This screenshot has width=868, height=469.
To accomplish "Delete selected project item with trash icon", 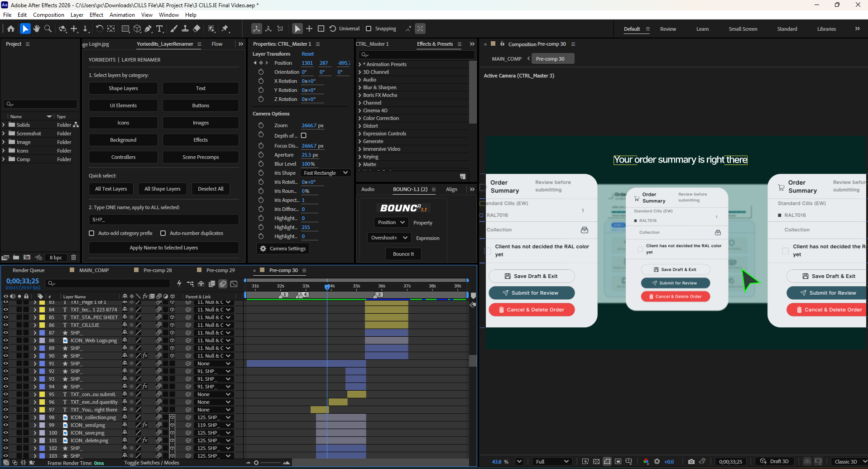I will pos(73,257).
